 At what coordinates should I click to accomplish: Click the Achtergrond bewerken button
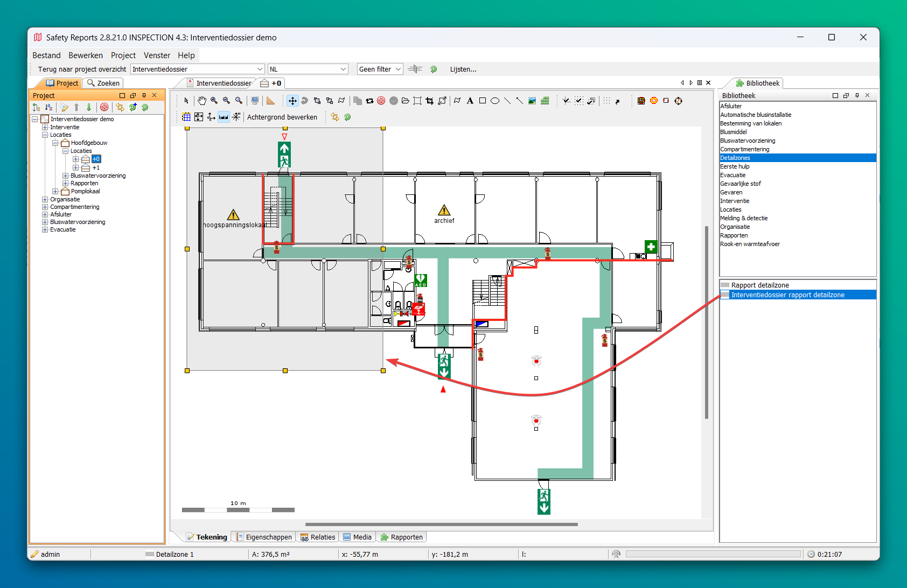(282, 117)
